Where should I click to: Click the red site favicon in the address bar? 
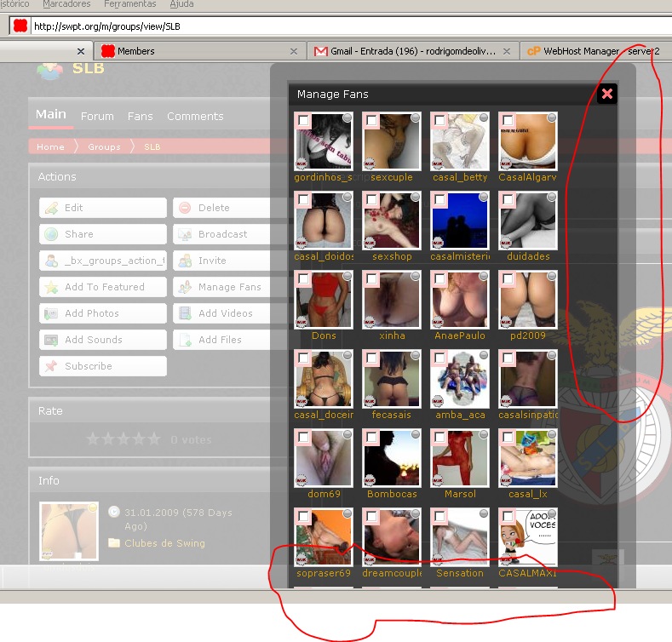tap(20, 26)
